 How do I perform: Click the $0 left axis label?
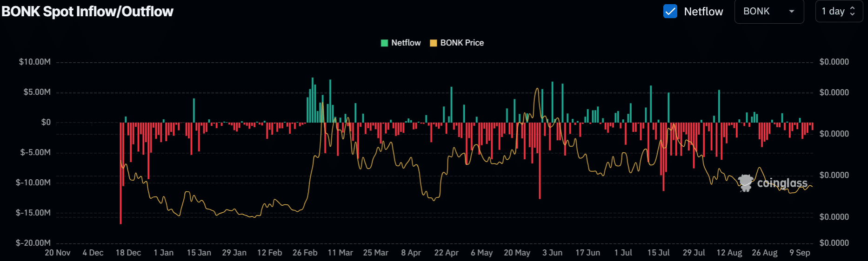[x=46, y=122]
